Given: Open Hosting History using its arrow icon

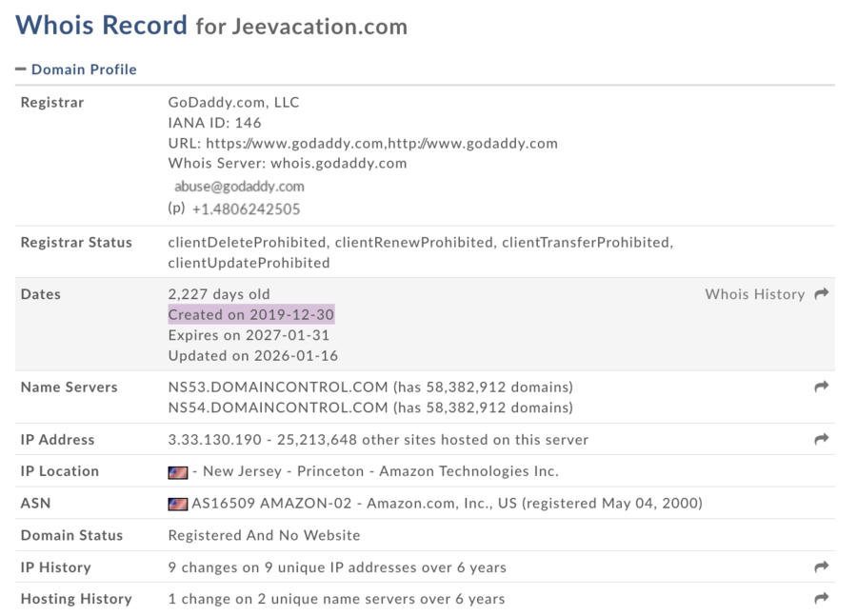Looking at the screenshot, I should click(x=821, y=598).
